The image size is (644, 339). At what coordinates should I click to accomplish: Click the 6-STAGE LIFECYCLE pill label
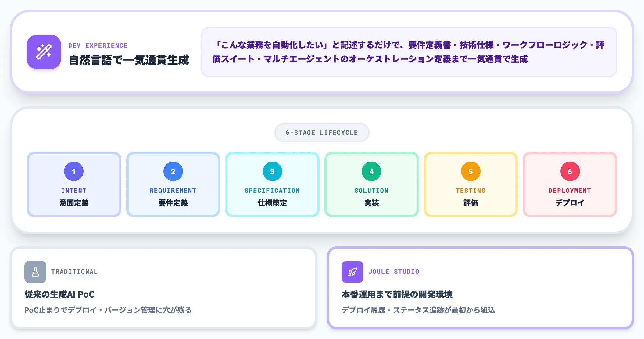click(x=322, y=133)
